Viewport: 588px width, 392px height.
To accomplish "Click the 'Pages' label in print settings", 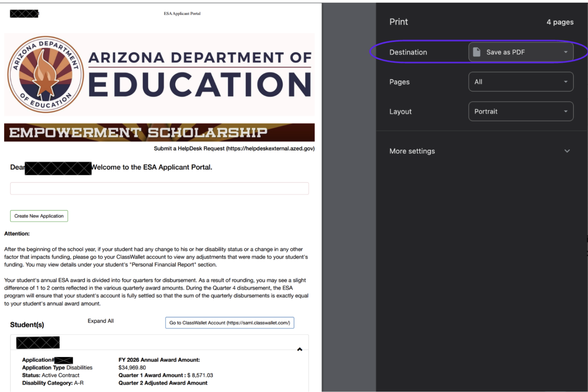I will 399,82.
